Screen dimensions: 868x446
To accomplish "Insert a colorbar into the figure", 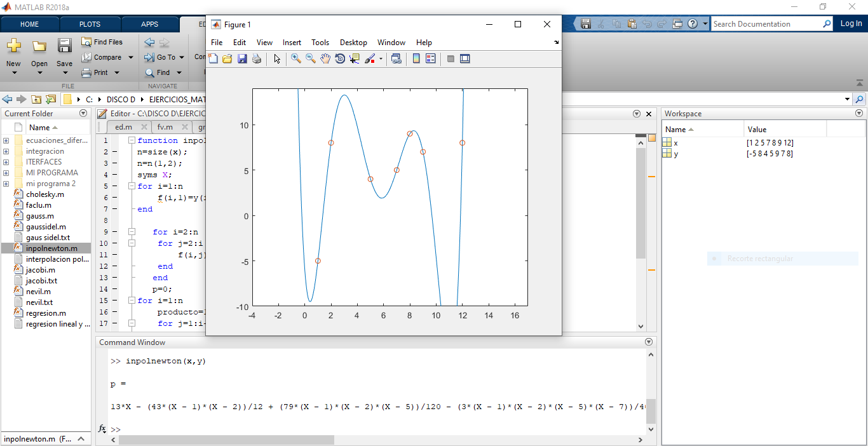I will (415, 58).
